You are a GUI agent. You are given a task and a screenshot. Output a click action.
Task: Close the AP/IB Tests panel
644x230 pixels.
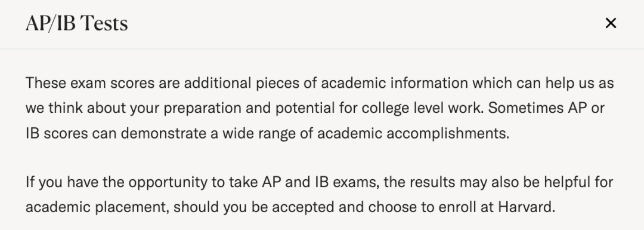pos(611,23)
